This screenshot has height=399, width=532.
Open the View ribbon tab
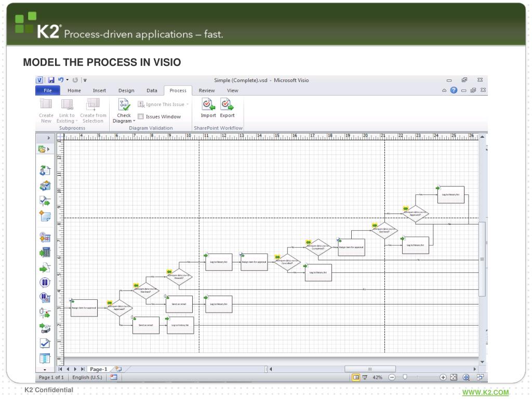[x=232, y=90]
